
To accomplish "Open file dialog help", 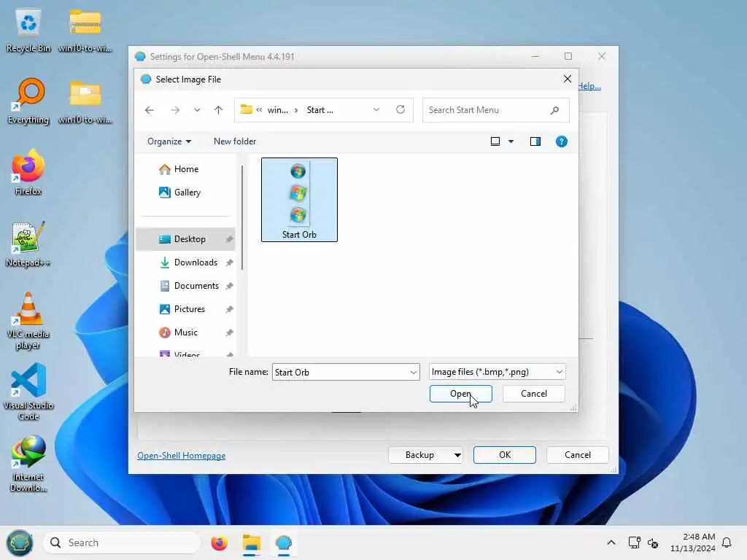I will tap(562, 141).
